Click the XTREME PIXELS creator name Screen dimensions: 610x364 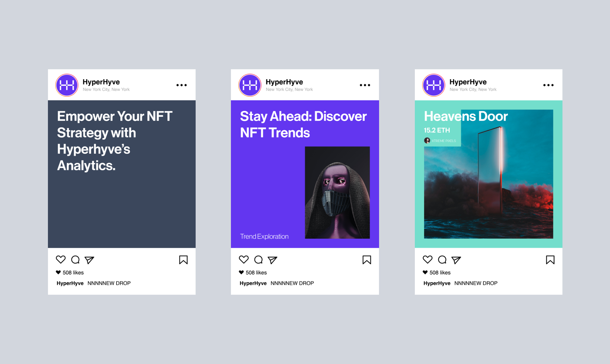[x=444, y=141]
